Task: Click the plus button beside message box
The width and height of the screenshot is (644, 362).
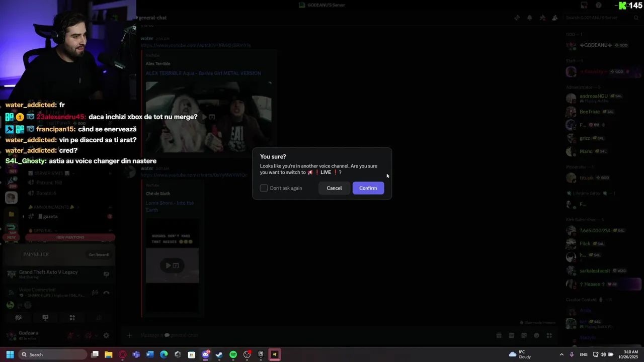Action: point(129,335)
